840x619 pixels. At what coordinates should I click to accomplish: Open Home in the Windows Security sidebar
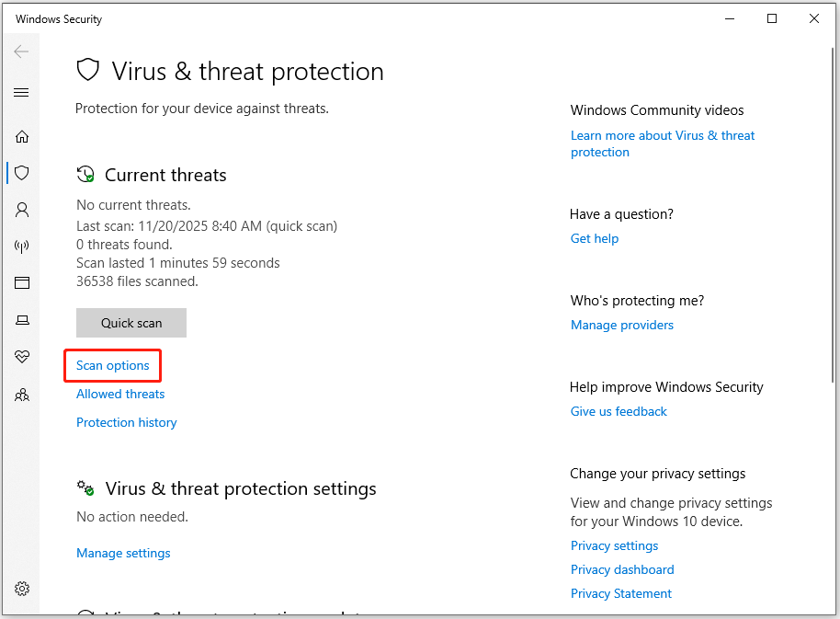pos(22,136)
